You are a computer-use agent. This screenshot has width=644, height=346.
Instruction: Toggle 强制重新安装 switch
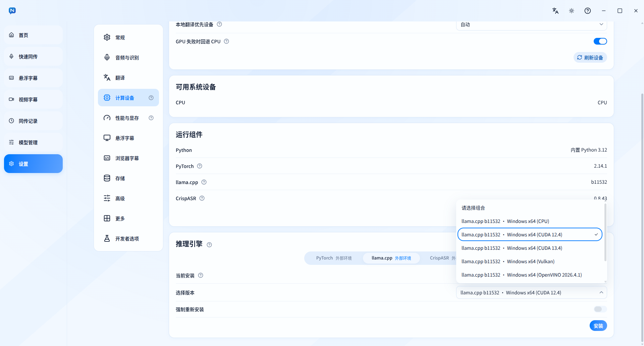pyautogui.click(x=600, y=309)
